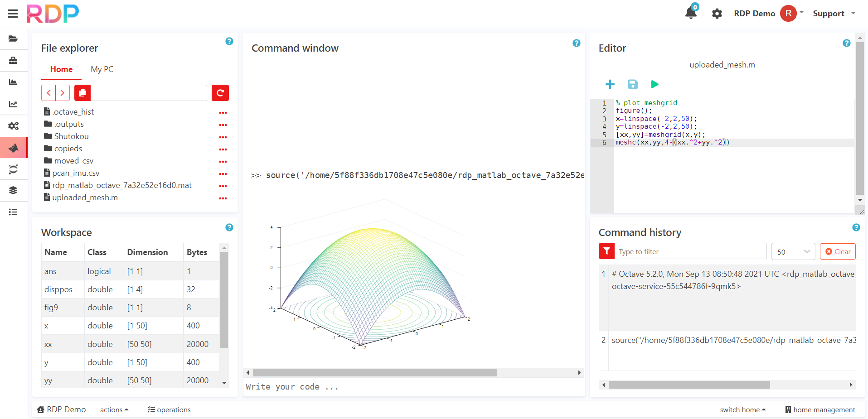Viewport: 868px width, 419px height.
Task: Click the Dimension column header
Action: pos(147,252)
